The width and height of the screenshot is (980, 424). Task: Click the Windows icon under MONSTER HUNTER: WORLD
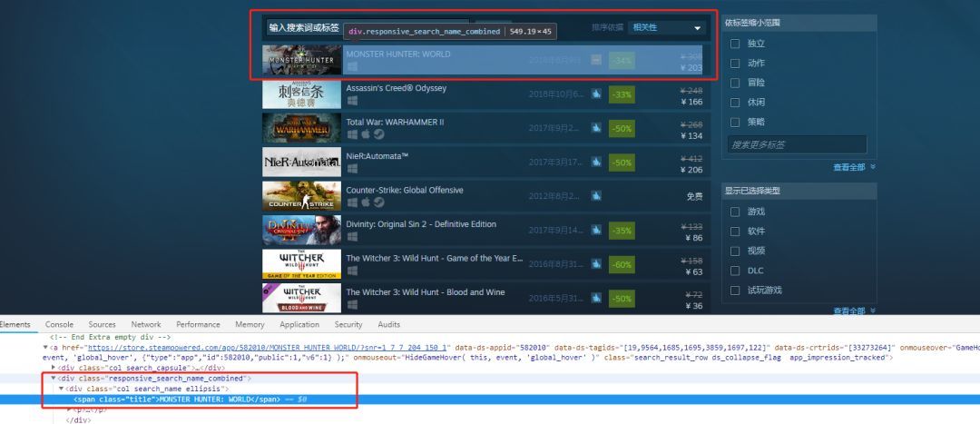click(x=352, y=66)
